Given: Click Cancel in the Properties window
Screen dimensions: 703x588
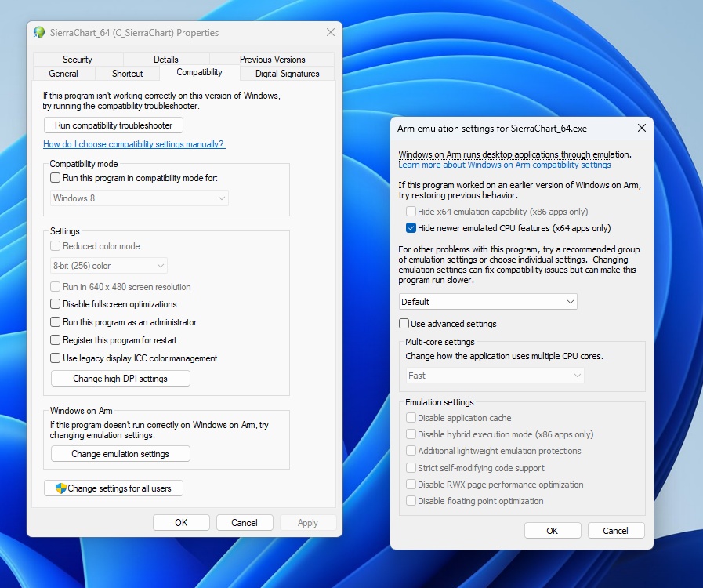Looking at the screenshot, I should [245, 522].
